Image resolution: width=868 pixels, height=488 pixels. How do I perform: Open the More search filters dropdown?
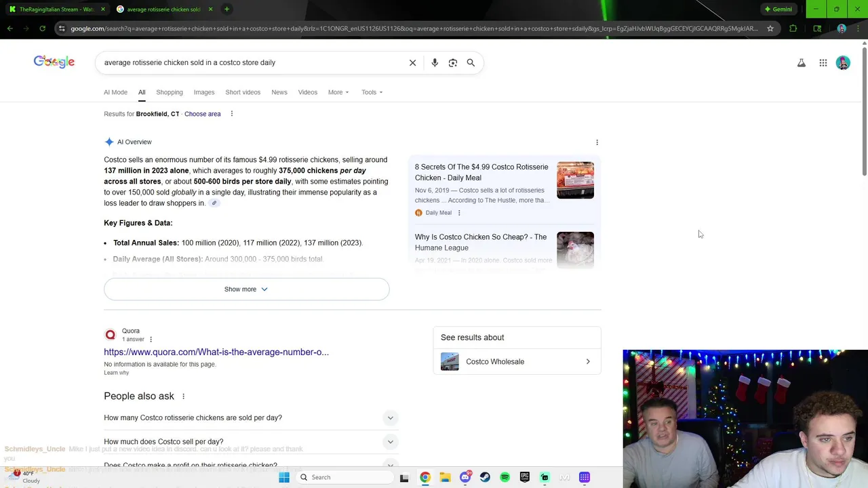pos(338,92)
